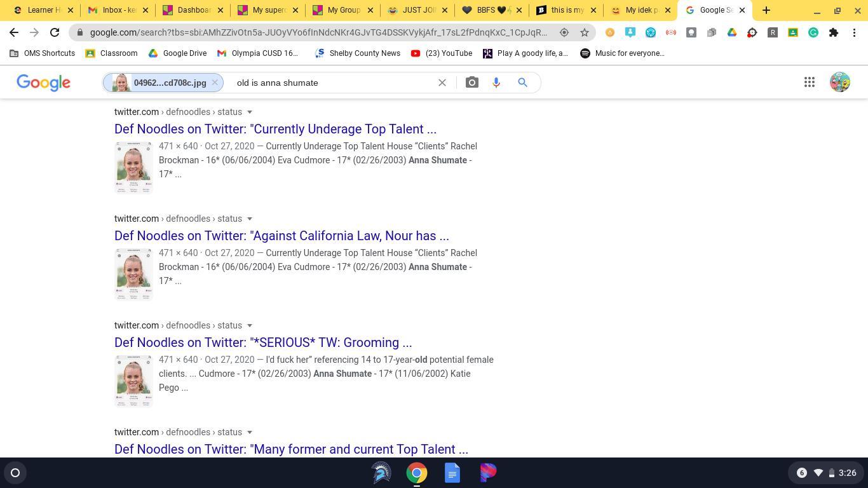868x488 pixels.
Task: Clear the search query text
Action: (442, 83)
